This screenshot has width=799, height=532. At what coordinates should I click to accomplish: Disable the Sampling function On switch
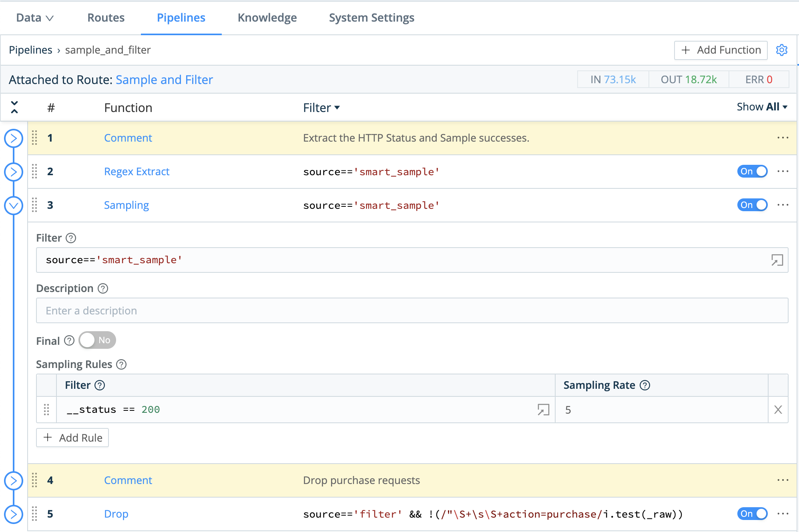click(752, 205)
